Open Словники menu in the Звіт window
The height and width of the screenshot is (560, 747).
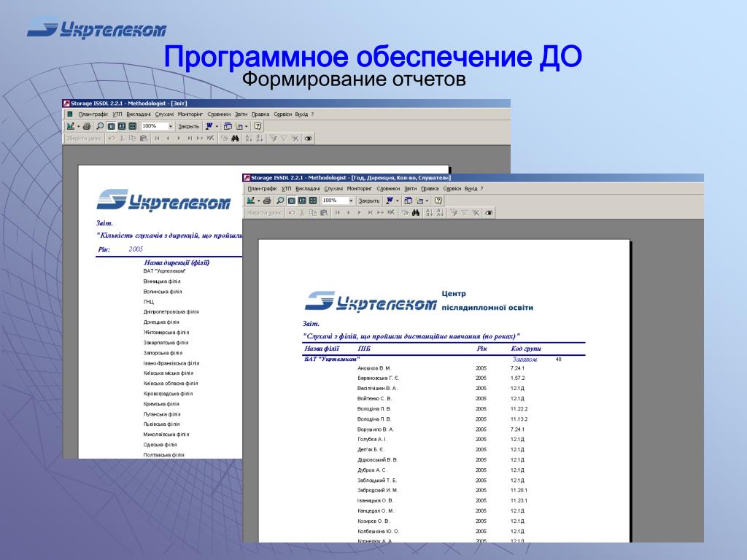pyautogui.click(x=219, y=114)
